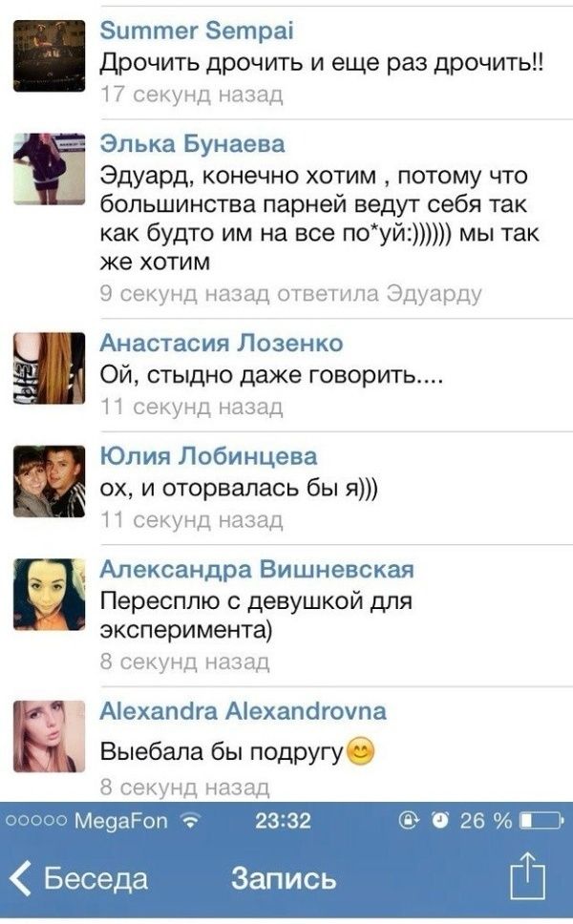This screenshot has height=924, width=573.
Task: Tap the back chevron next to Беседа
Action: pos(21,878)
